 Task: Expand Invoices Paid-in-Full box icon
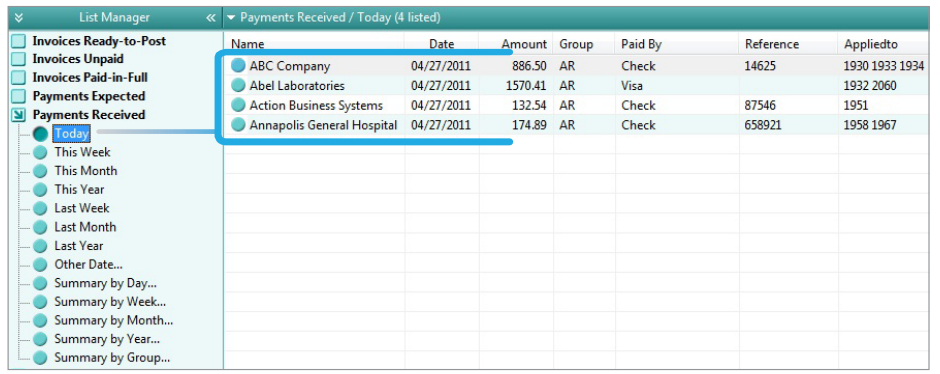tap(19, 78)
